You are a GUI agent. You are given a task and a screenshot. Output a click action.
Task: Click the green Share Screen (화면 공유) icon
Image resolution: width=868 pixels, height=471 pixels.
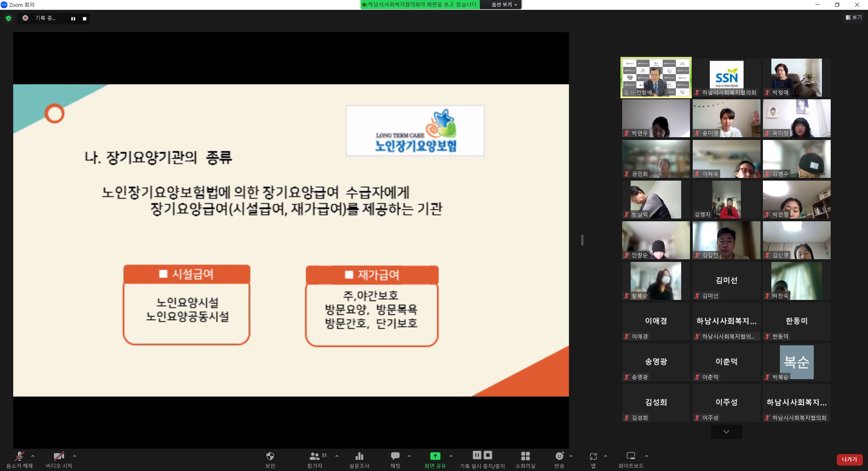[435, 456]
